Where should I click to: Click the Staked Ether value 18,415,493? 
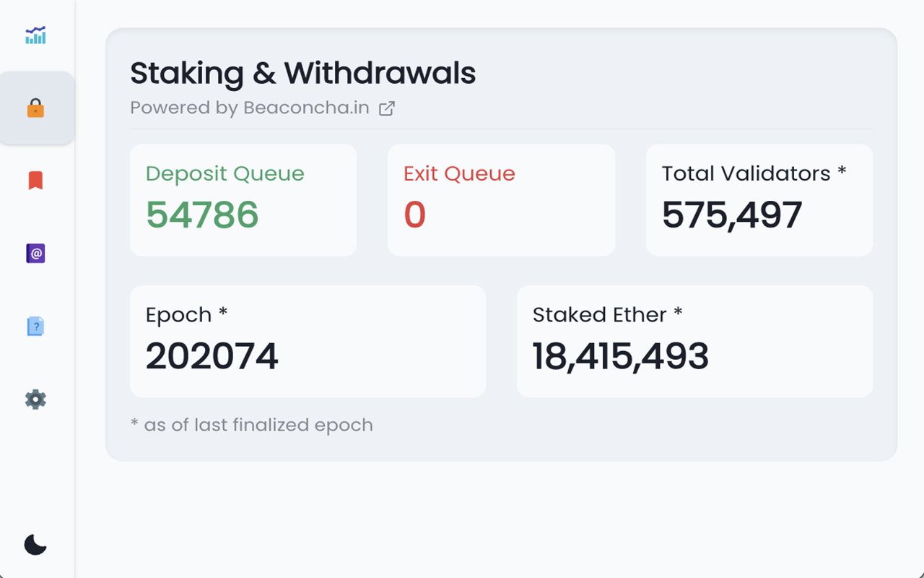point(621,354)
